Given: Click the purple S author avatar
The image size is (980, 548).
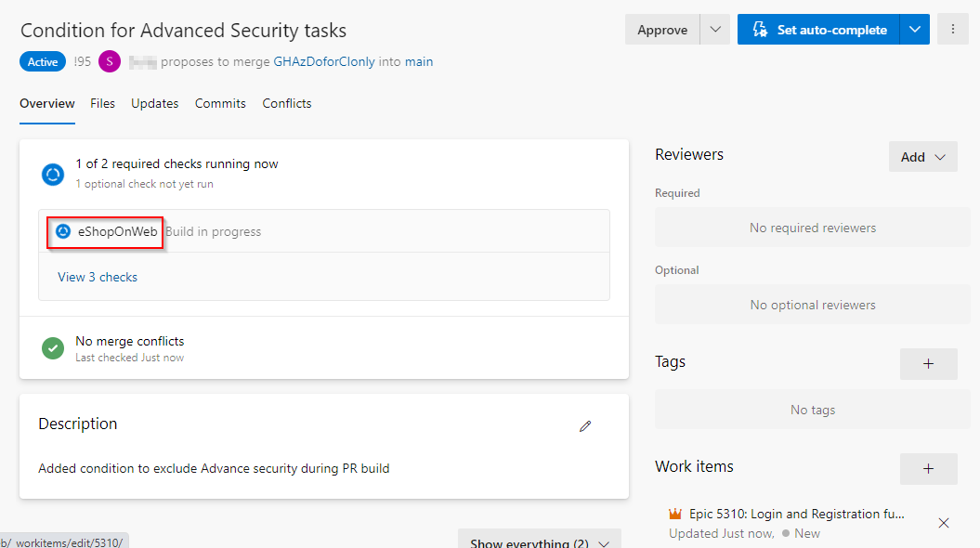Looking at the screenshot, I should coord(110,61).
